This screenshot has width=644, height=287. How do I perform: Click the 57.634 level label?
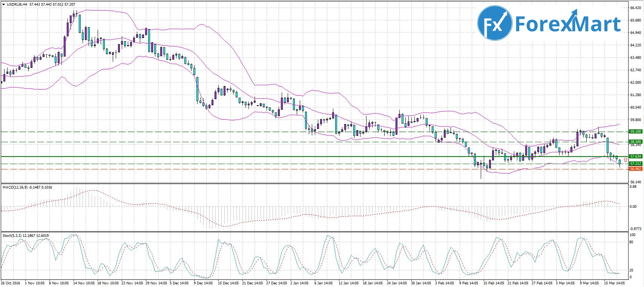[635, 157]
